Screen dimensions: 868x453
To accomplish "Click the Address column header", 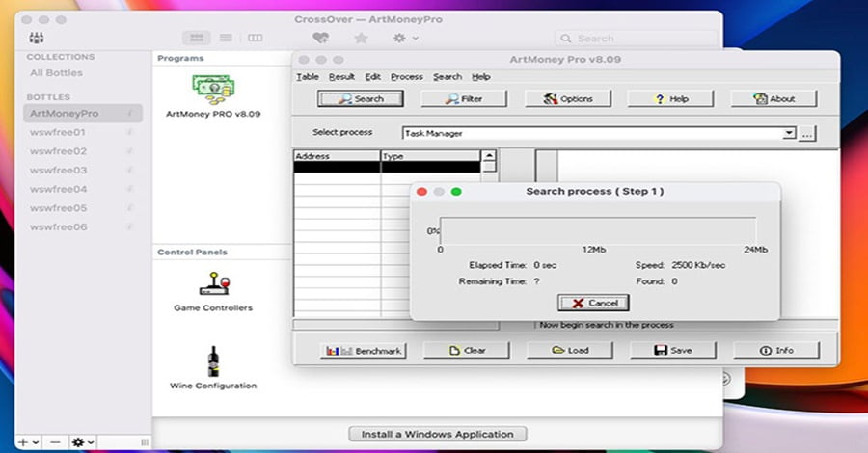I will (x=338, y=156).
